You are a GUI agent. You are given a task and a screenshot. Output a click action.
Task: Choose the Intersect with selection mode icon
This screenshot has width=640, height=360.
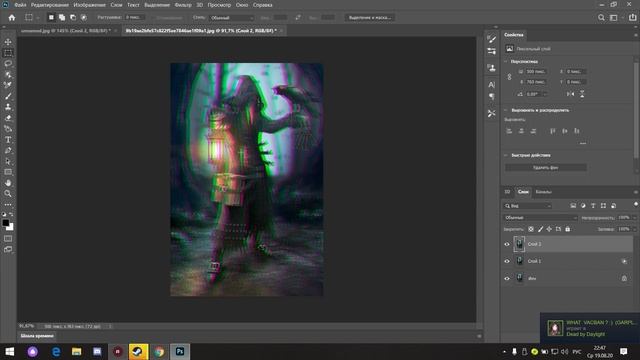click(84, 18)
